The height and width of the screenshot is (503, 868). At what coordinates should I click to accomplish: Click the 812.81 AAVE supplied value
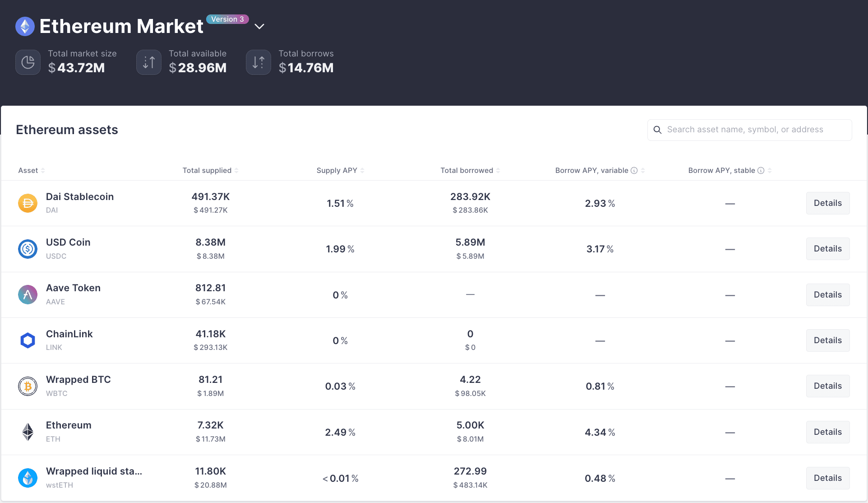click(x=211, y=288)
